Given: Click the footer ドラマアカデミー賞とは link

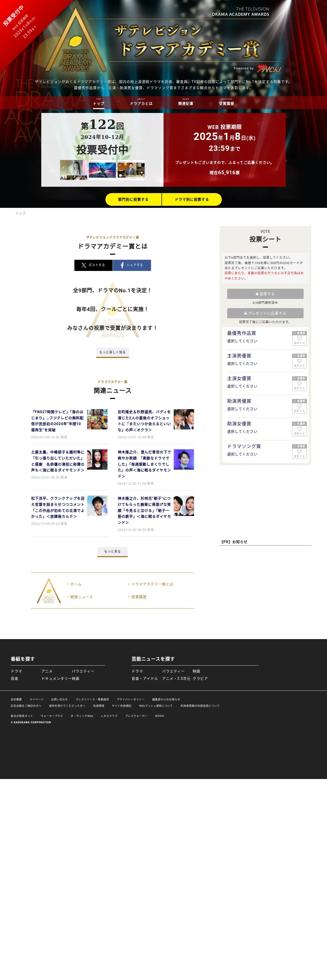Looking at the screenshot, I should [152, 584].
